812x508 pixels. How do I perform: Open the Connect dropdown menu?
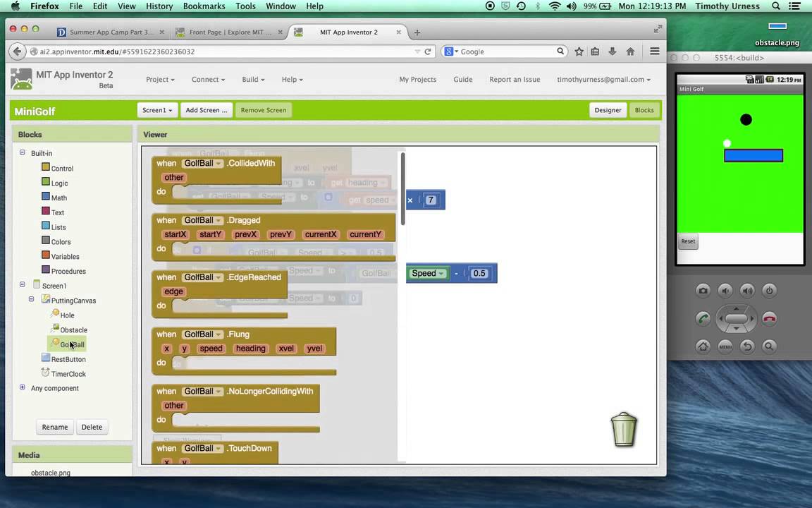point(208,79)
